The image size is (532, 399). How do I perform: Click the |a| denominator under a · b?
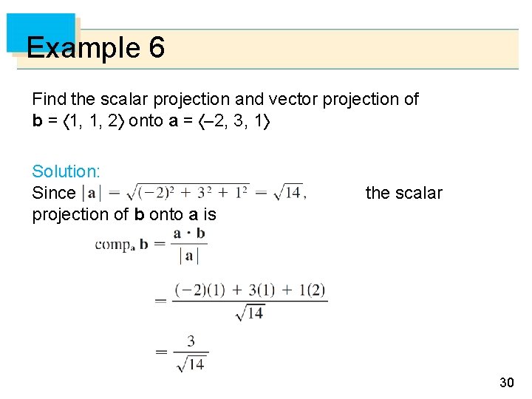tap(188, 256)
